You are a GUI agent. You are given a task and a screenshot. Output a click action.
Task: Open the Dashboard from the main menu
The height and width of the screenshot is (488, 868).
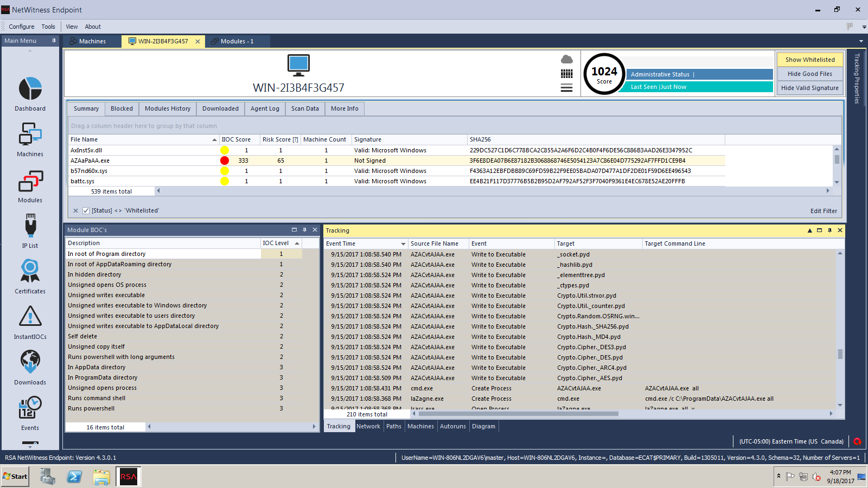(30, 89)
